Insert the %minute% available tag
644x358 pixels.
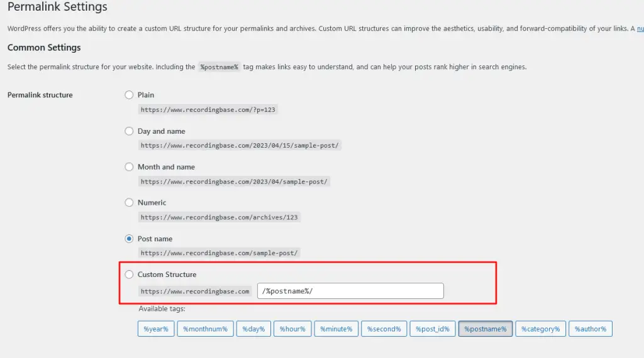335,329
